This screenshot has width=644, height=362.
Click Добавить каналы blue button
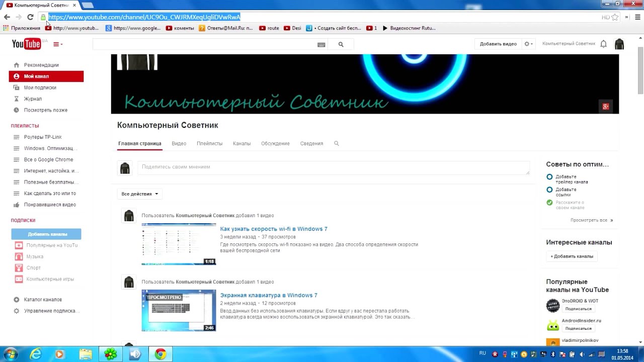[46, 234]
